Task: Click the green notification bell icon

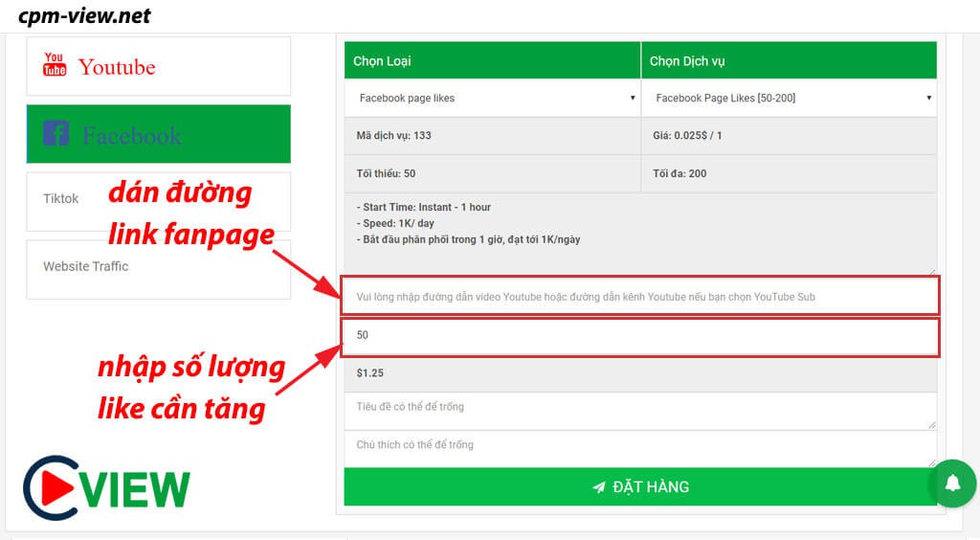Action: coord(952,484)
